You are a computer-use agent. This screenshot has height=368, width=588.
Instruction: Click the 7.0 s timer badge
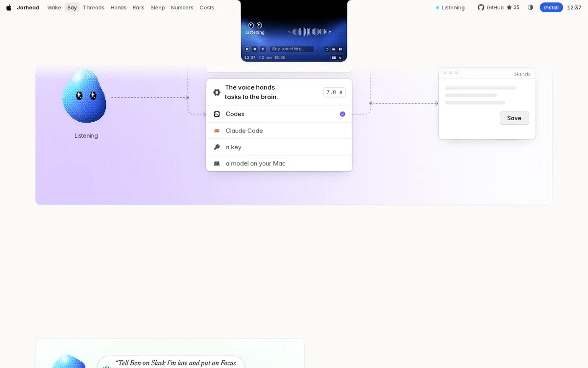335,92
